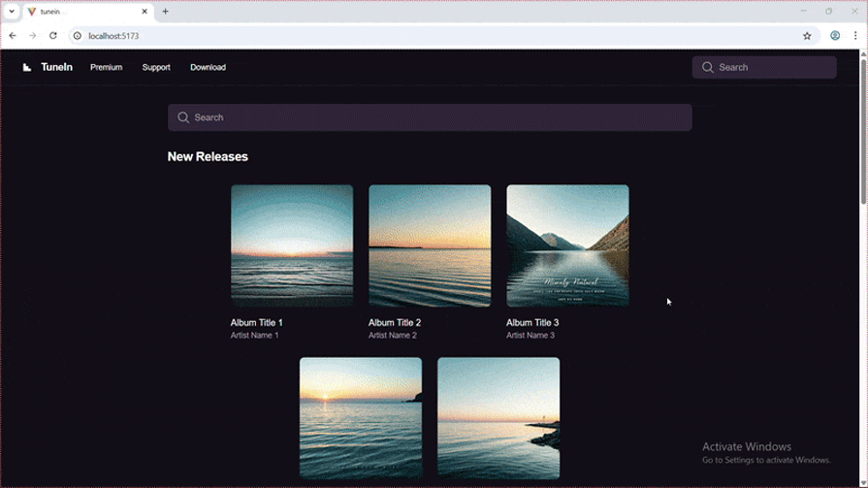Image resolution: width=868 pixels, height=488 pixels.
Task: Open new browser tab with plus
Action: pyautogui.click(x=165, y=12)
